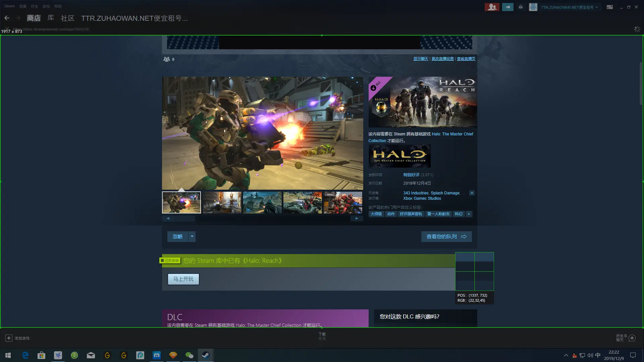Open the Mail app from taskbar

pyautogui.click(x=91, y=355)
